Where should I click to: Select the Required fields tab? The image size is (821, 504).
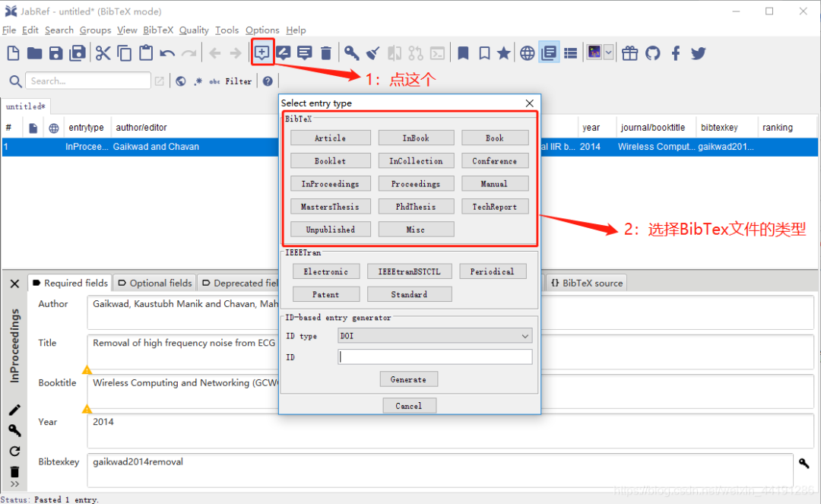coord(70,283)
